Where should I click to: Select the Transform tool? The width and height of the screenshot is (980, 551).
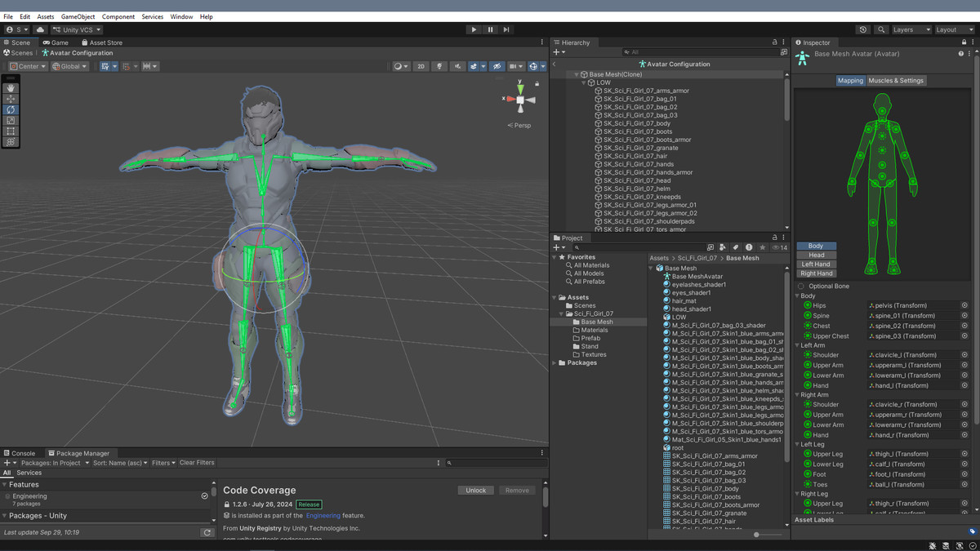[11, 141]
